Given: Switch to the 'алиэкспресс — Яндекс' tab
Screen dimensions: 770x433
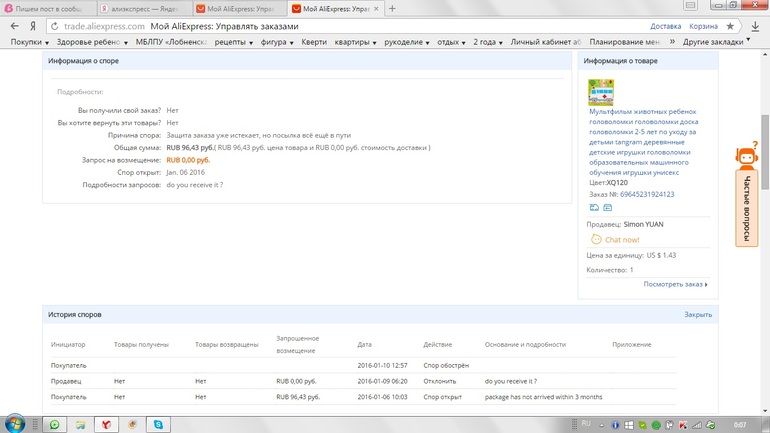Looking at the screenshot, I should coord(144,9).
